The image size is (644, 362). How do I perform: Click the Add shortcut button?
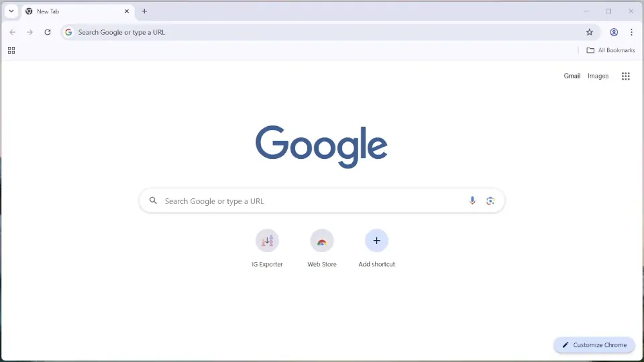[x=376, y=248]
